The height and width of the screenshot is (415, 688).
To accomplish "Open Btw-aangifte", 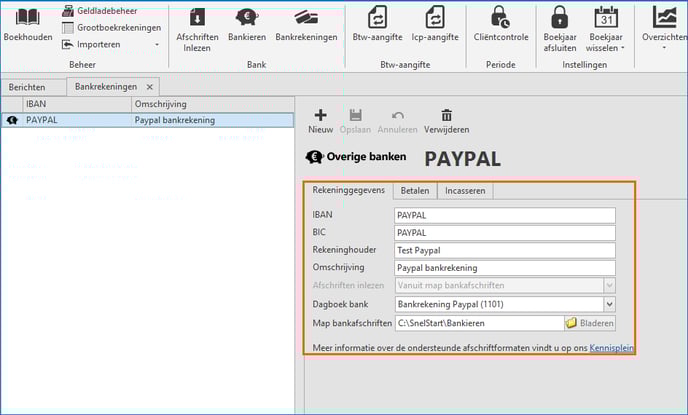I will (x=377, y=25).
